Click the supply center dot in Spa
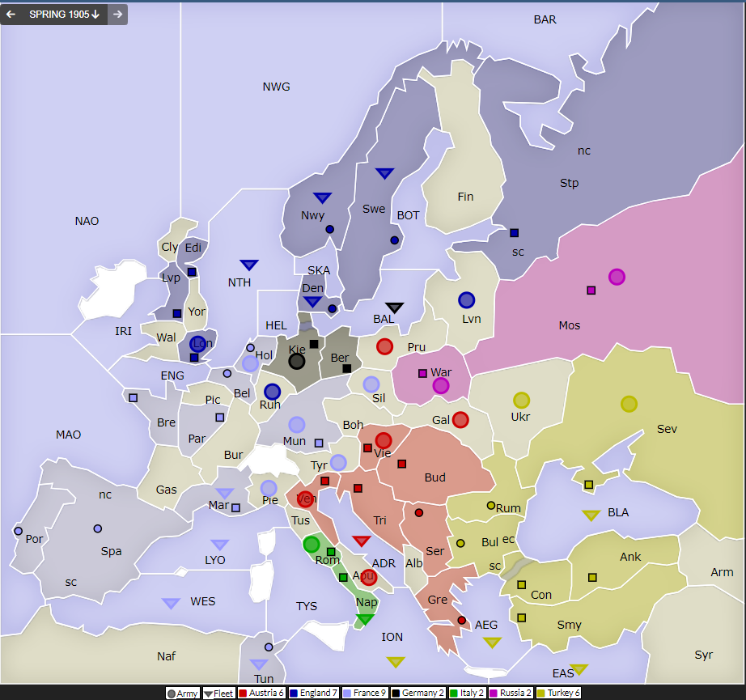 98,528
